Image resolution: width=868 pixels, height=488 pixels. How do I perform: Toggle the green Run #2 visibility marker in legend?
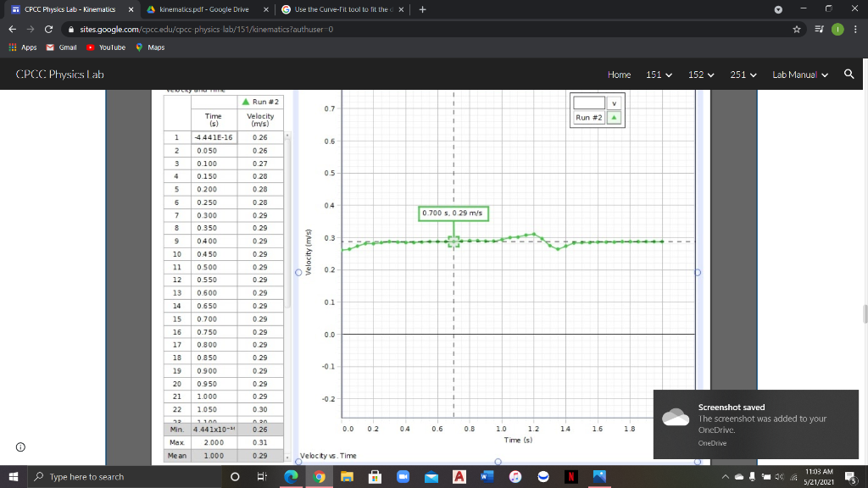[612, 117]
